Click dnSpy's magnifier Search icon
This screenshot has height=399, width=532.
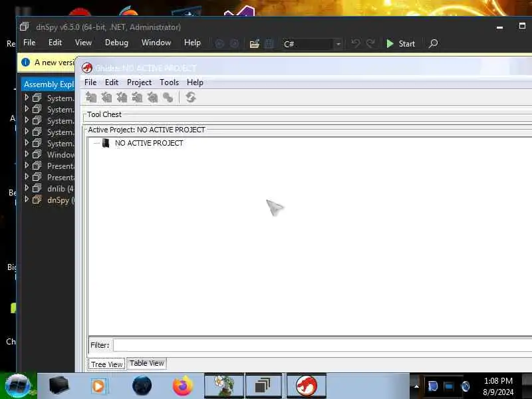pyautogui.click(x=434, y=43)
